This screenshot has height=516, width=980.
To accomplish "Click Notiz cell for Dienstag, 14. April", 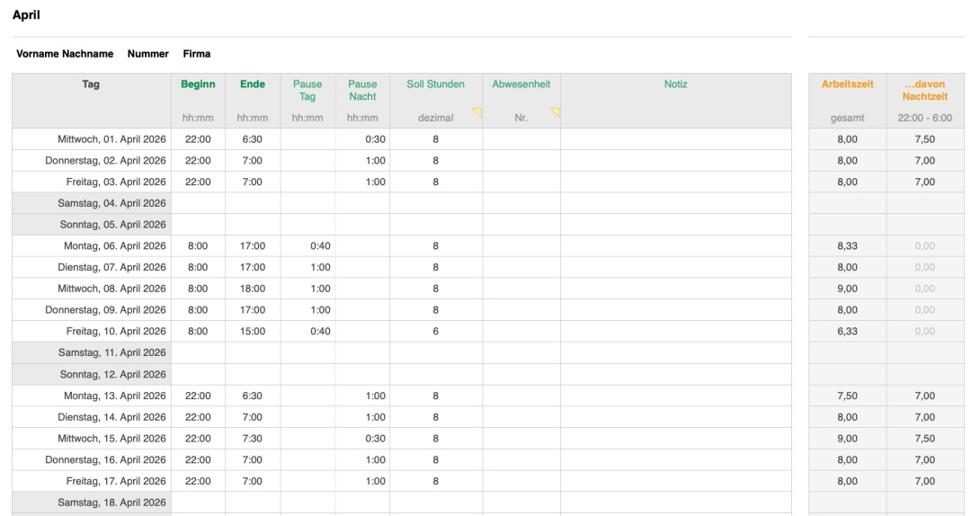I will (675, 417).
